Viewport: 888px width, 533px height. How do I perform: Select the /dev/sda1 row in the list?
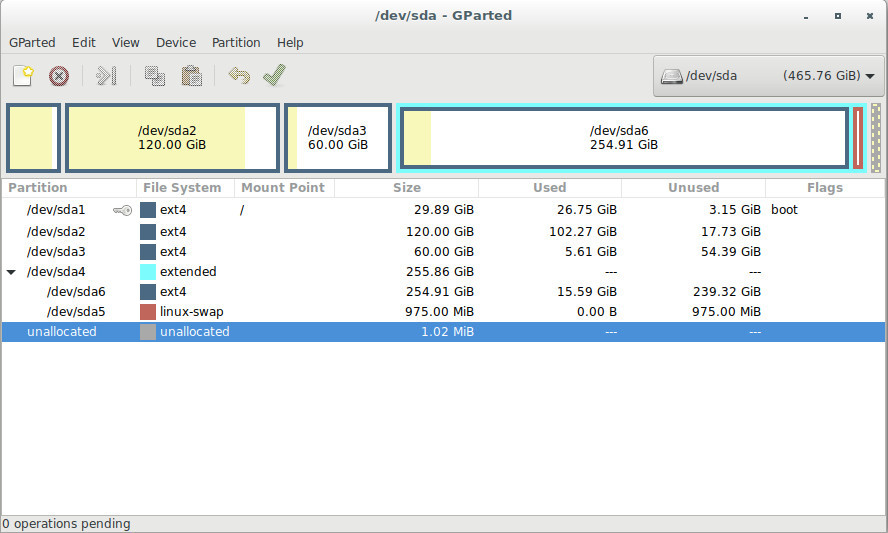(443, 210)
